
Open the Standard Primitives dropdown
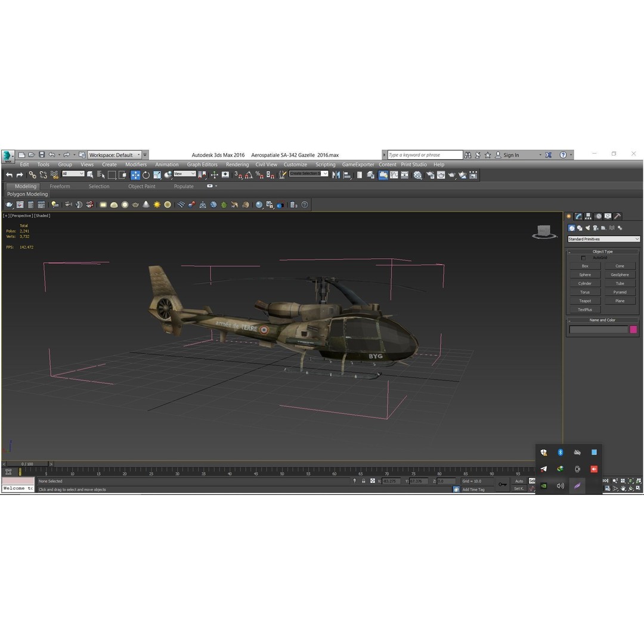603,239
